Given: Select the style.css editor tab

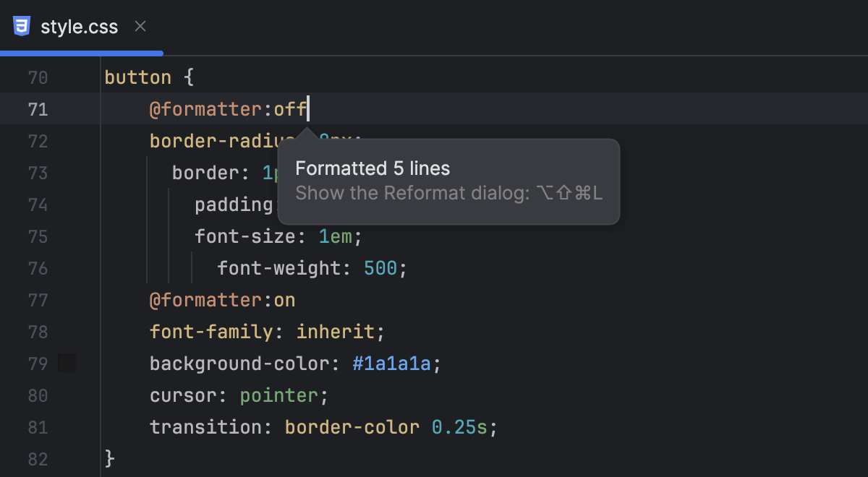Looking at the screenshot, I should click(80, 27).
